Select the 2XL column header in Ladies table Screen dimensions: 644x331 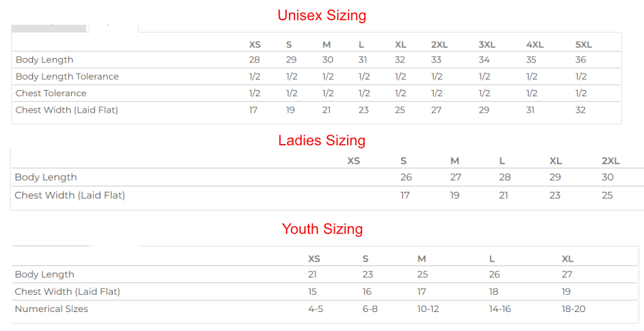point(610,161)
